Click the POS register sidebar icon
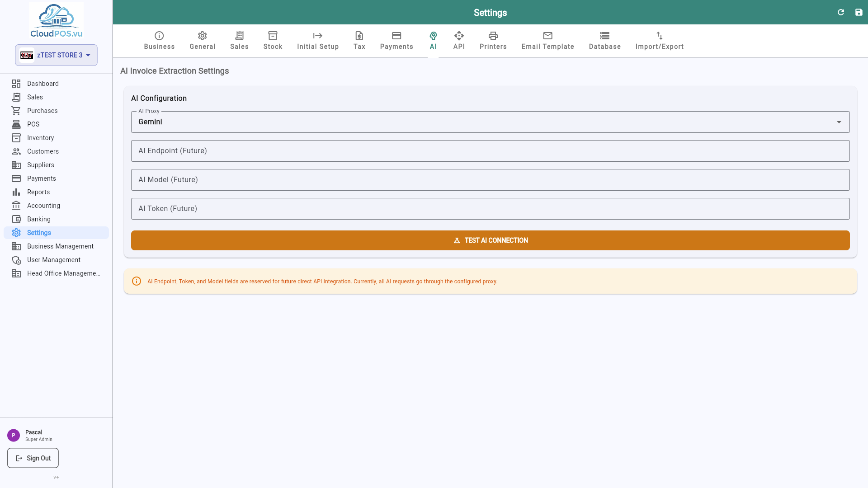 tap(16, 124)
